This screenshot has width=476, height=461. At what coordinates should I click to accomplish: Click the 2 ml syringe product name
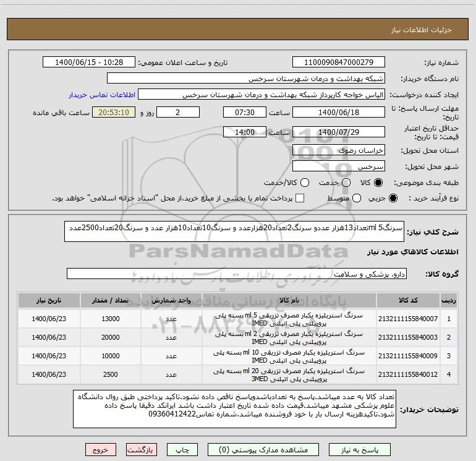[x=289, y=338]
